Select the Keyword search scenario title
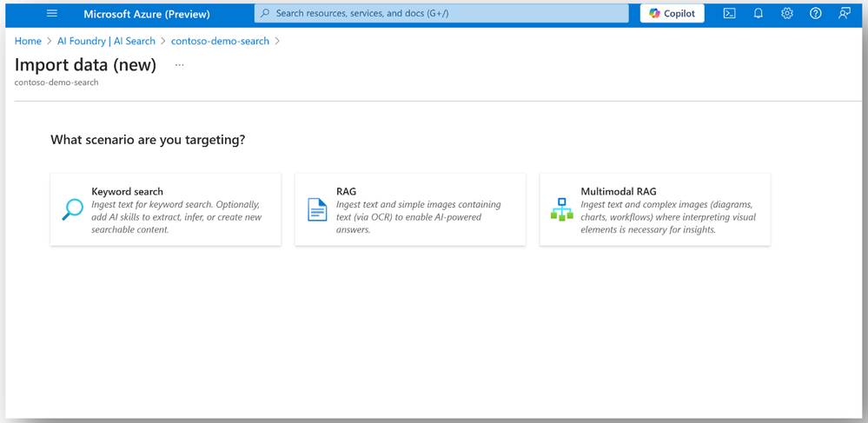Image resolution: width=868 pixels, height=423 pixels. click(128, 192)
